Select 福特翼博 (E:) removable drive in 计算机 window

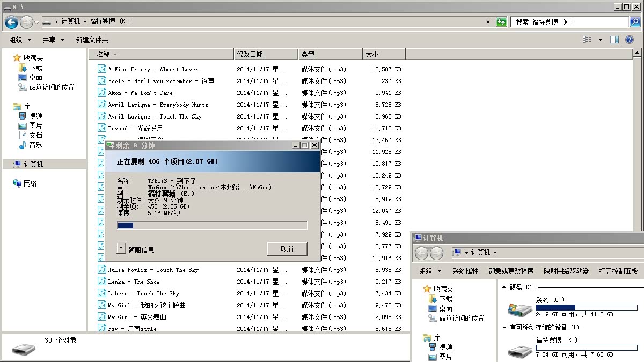click(520, 349)
